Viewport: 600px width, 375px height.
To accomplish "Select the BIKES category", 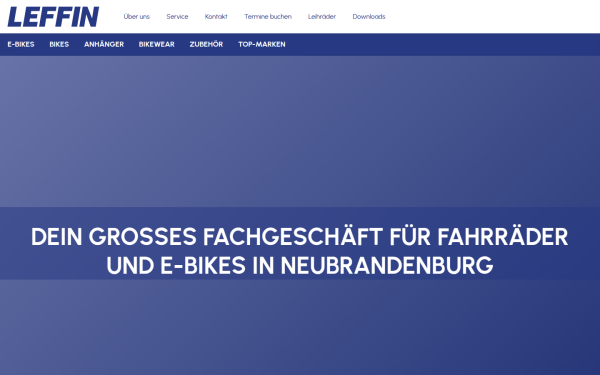I will tap(59, 44).
